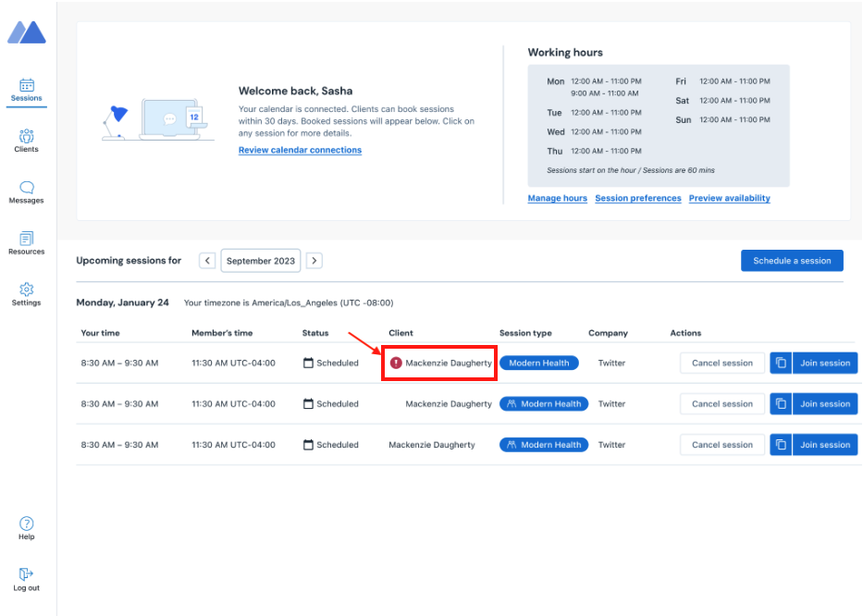The width and height of the screenshot is (863, 616).
Task: Open the Preview availability link
Action: 729,198
